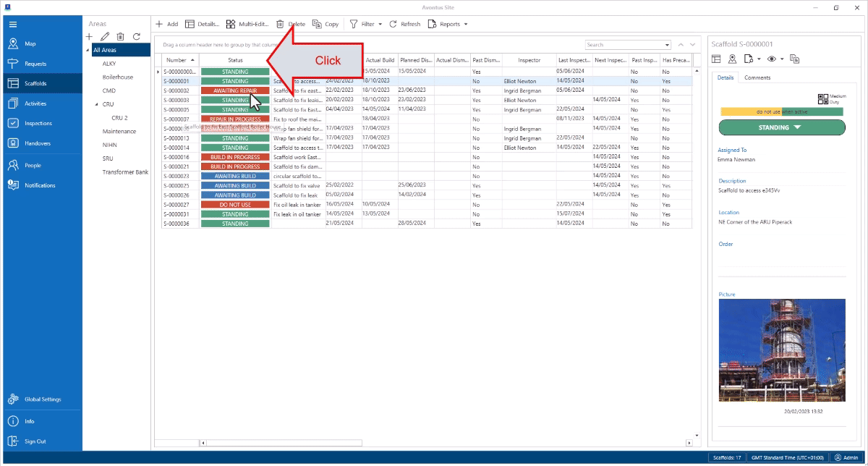Viewport: 868px width, 466px height.
Task: Open Multi-Edit for scaffolds
Action: (x=246, y=24)
